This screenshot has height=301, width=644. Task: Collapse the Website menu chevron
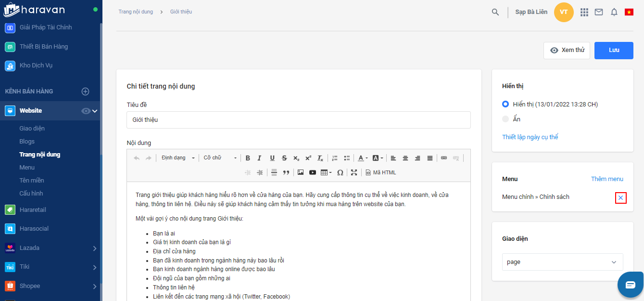pos(95,111)
